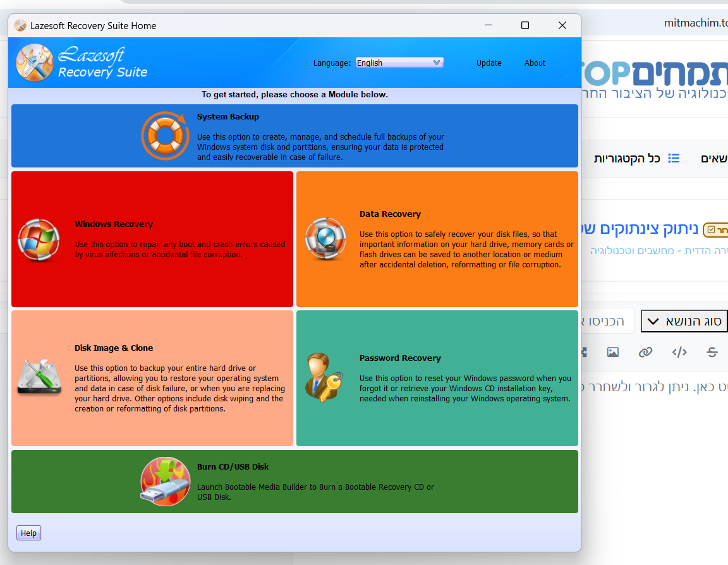This screenshot has width=728, height=565.
Task: Open the Language dropdown set to English
Action: pos(399,63)
